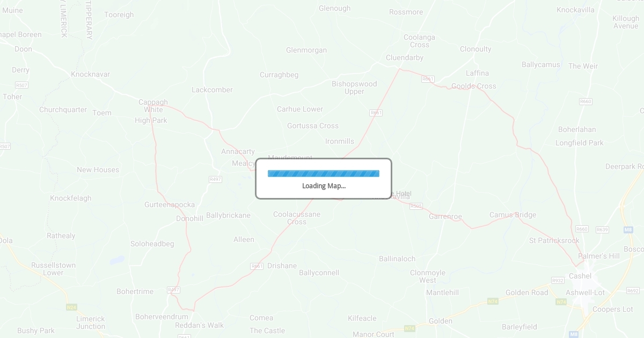Click the blue loading progress bar
The image size is (644, 338).
(x=324, y=173)
